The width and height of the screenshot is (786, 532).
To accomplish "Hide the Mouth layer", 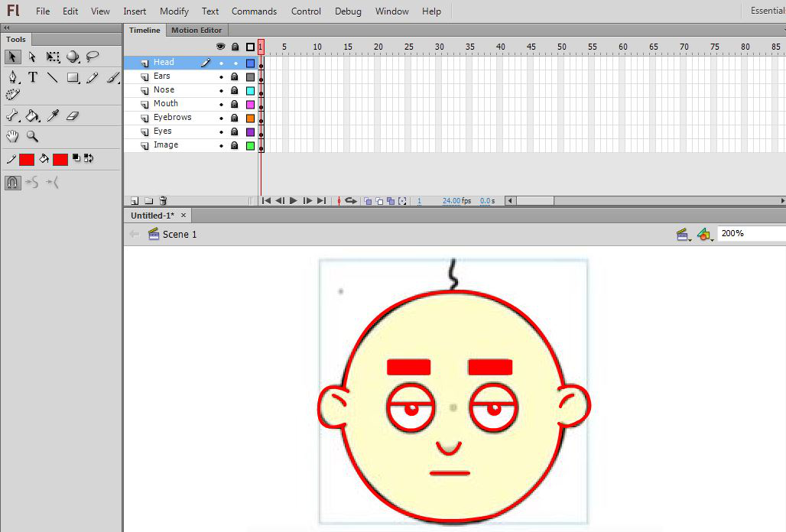I will pos(221,104).
